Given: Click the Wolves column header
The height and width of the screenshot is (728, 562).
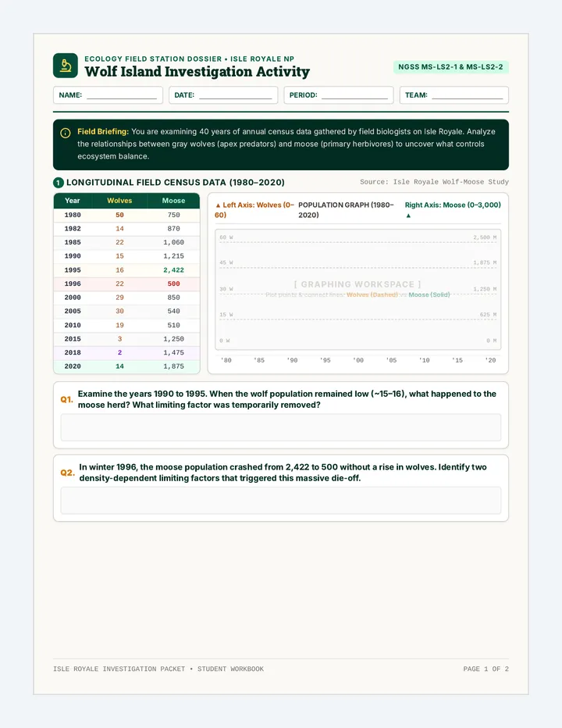Looking at the screenshot, I should pyautogui.click(x=119, y=201).
